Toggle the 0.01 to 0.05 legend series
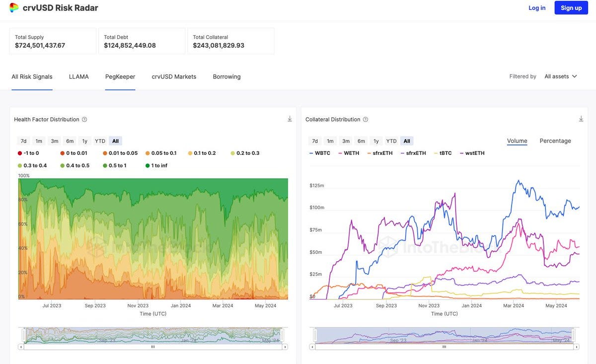596x364 pixels. 120,153
